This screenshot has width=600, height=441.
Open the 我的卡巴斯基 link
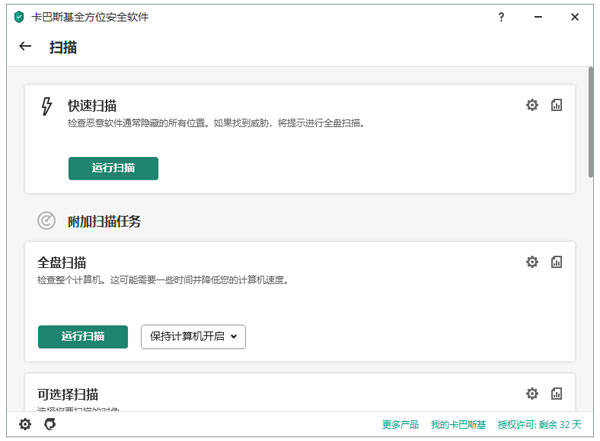458,425
